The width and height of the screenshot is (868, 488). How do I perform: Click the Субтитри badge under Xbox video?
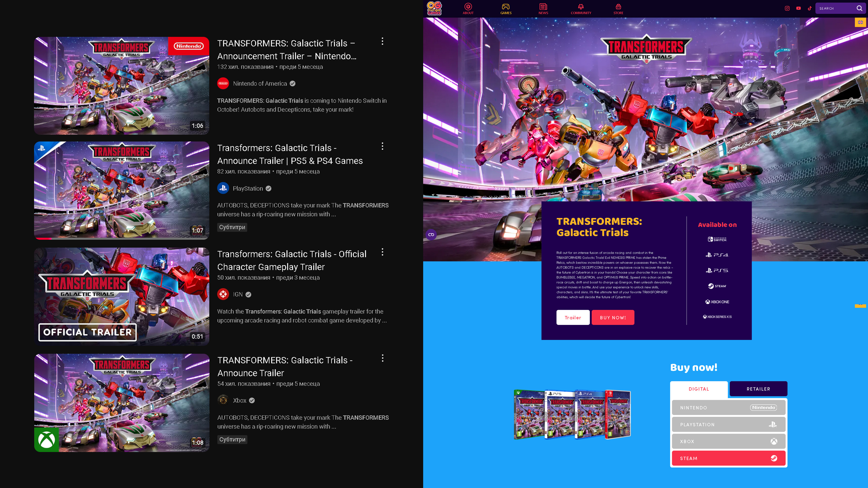(232, 439)
